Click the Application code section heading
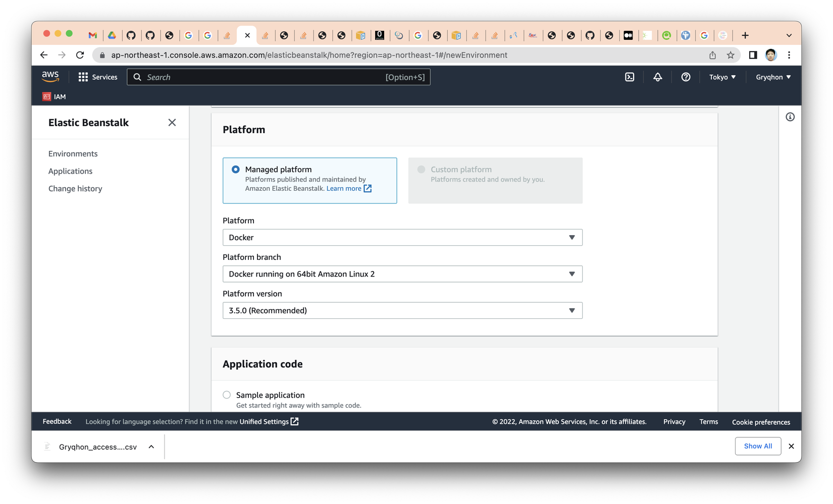Viewport: 833px width, 504px height. [263, 364]
